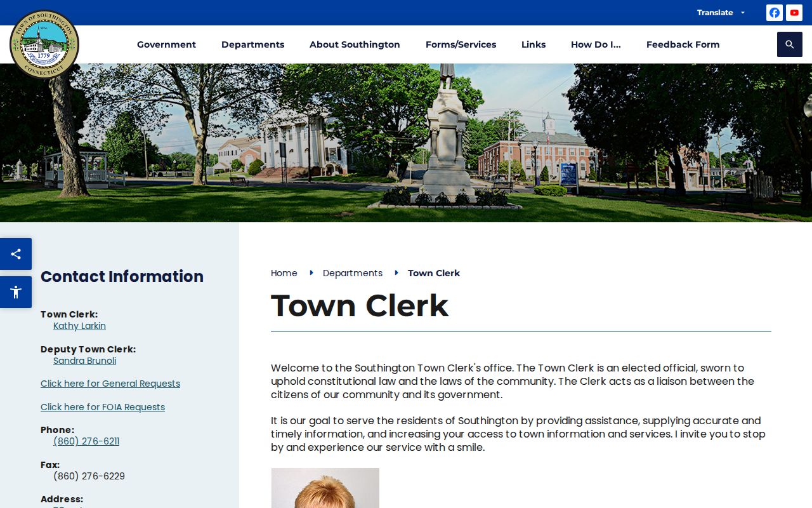
Task: Click the Contact Information heading
Action: 122,276
